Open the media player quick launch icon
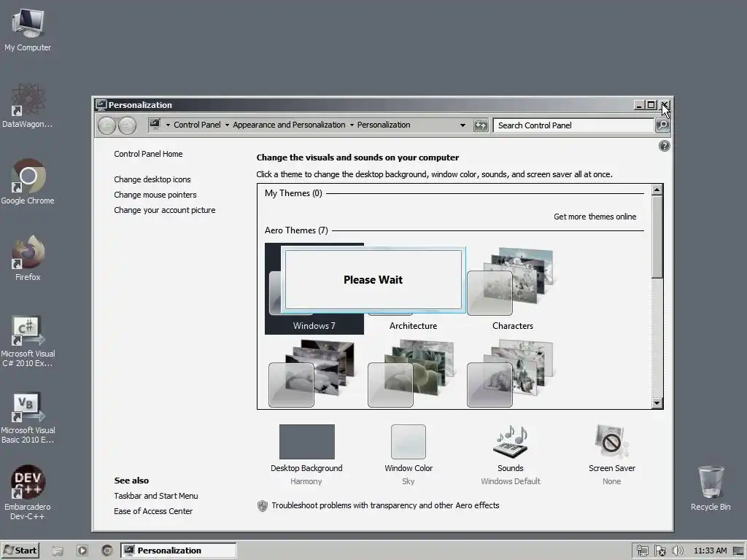Screen dimensions: 747x560 pyautogui.click(x=82, y=551)
